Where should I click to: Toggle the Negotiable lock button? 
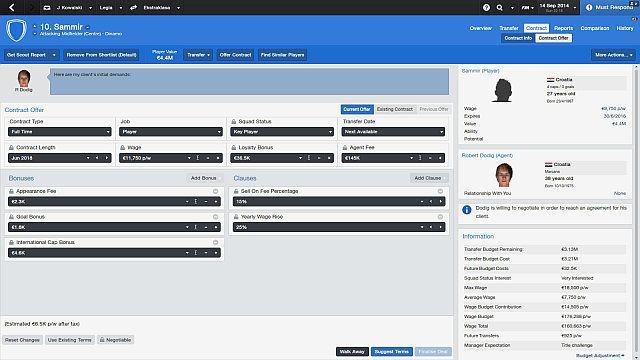tap(116, 340)
